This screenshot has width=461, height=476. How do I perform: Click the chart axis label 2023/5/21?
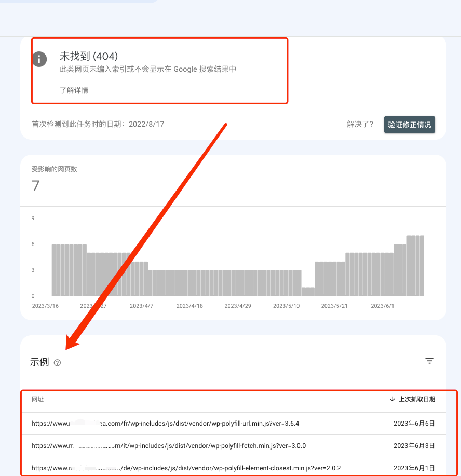pyautogui.click(x=334, y=306)
